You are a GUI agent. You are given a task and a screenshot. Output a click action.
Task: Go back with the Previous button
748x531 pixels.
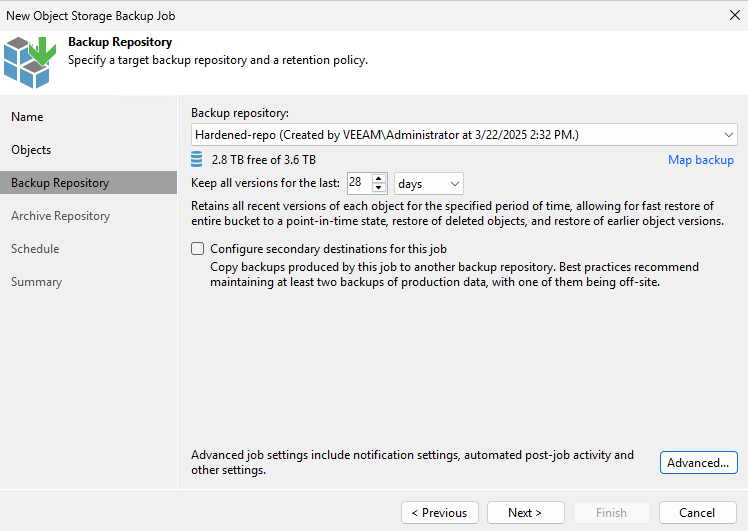(x=440, y=512)
